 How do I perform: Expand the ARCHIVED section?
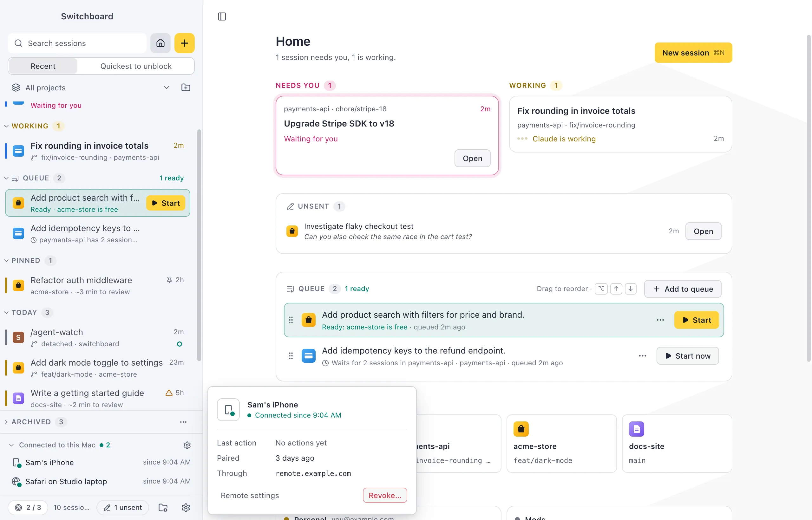(6, 422)
